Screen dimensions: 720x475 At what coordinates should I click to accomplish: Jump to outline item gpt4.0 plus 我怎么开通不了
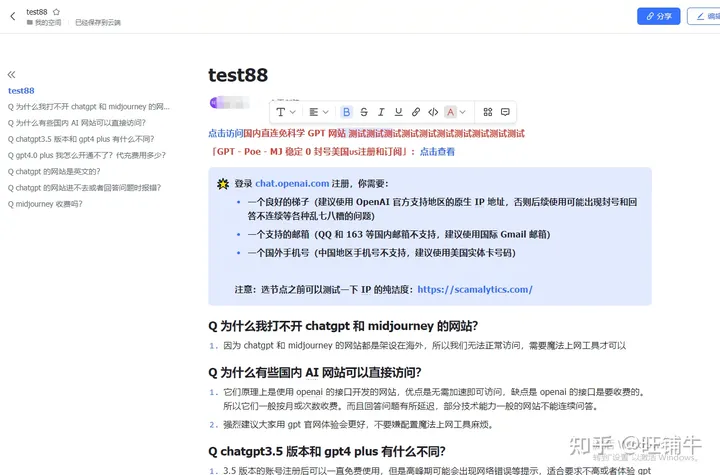pos(87,155)
